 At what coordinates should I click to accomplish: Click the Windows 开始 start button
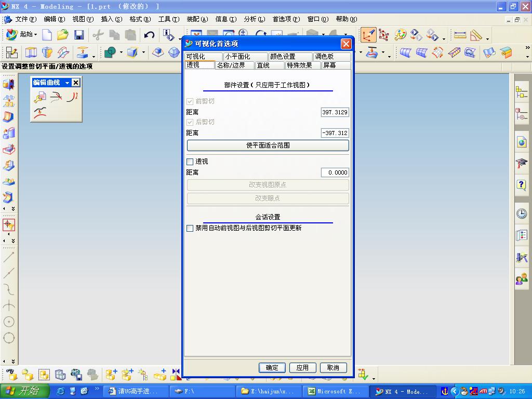point(24,391)
